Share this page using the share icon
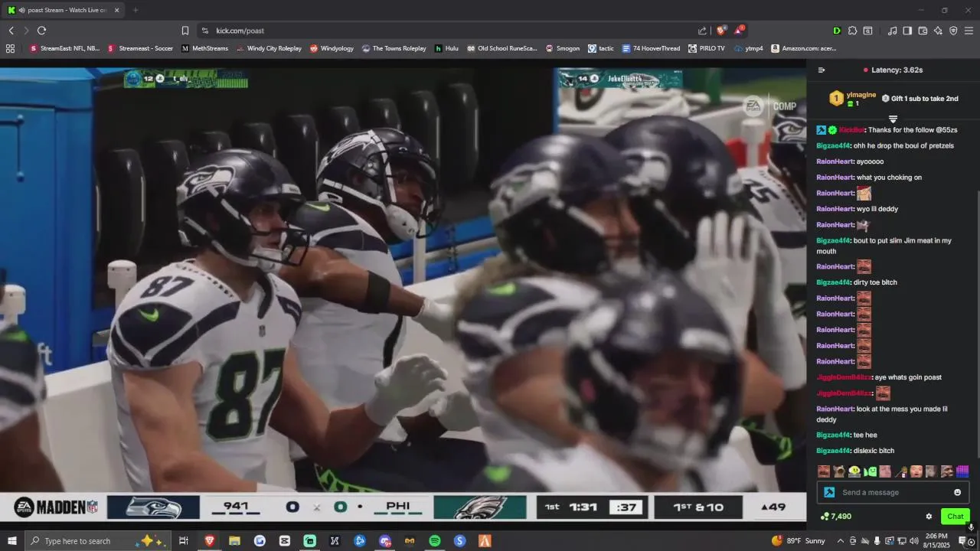The image size is (980, 551). pyautogui.click(x=702, y=31)
